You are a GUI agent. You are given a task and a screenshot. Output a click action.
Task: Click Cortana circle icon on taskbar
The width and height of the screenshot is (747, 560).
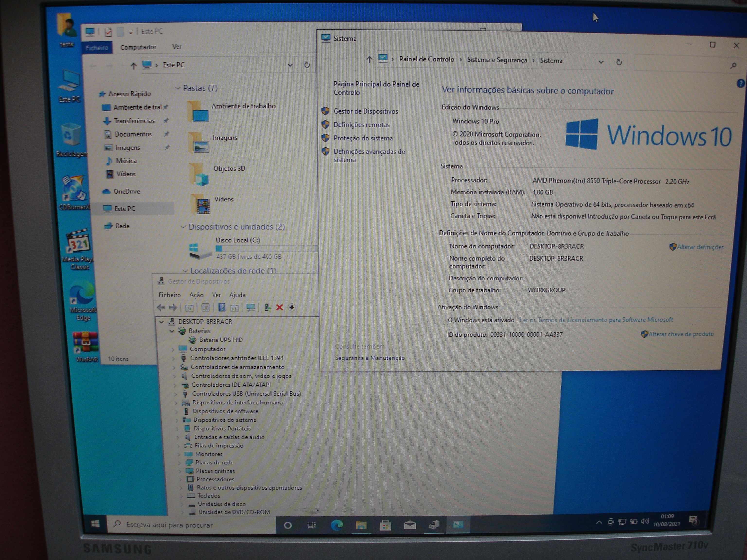pos(288,525)
